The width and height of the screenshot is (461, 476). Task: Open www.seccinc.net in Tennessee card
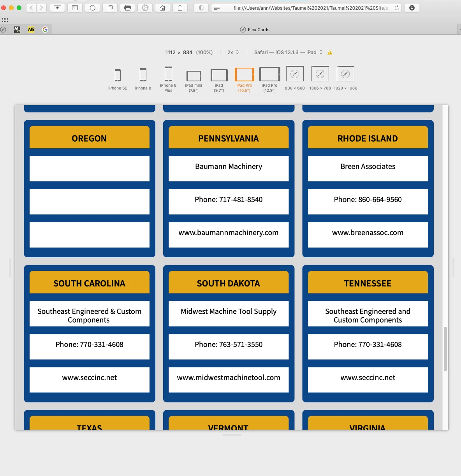(x=368, y=378)
